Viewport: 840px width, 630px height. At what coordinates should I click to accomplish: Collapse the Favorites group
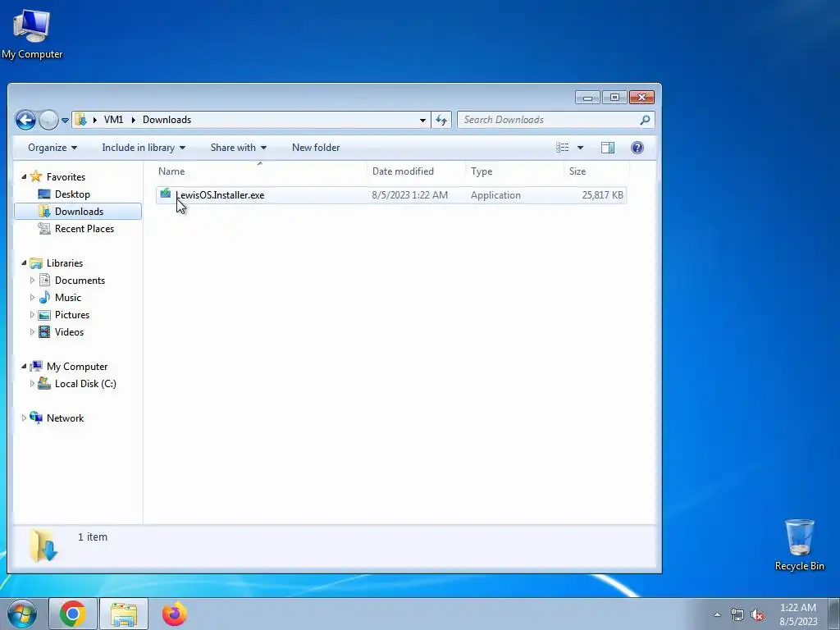tap(24, 176)
